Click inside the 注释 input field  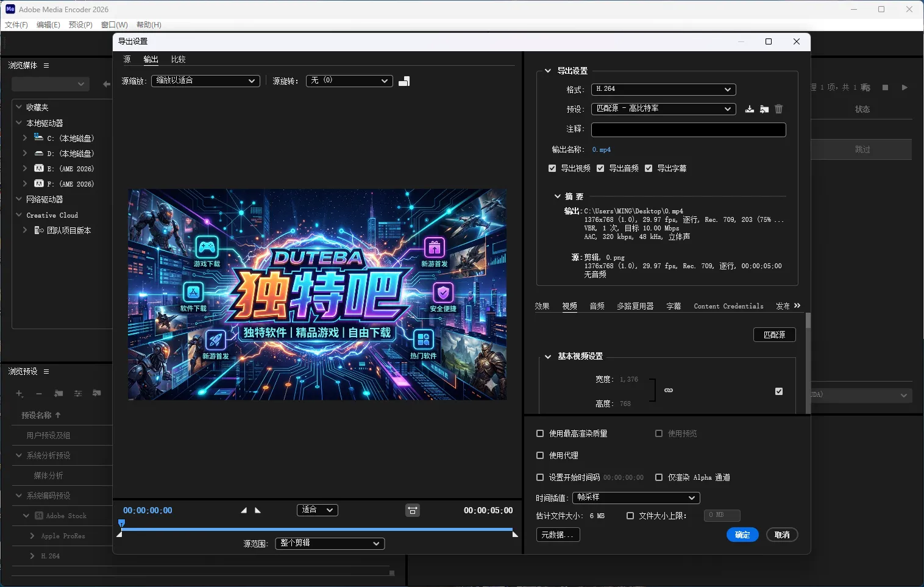coord(688,129)
